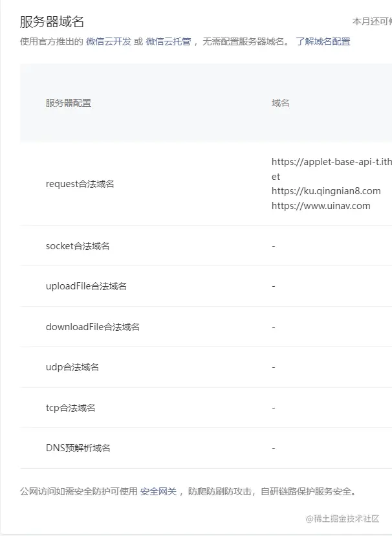The image size is (392, 536).
Task: Click the https://ku.qingnian8.com domain entry
Action: point(326,191)
